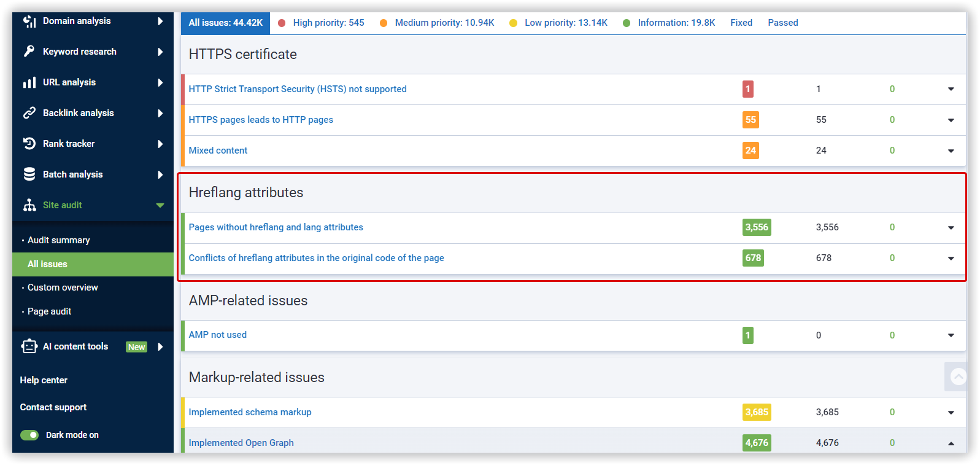
Task: Expand the Batch analysis submenu arrow
Action: (x=160, y=174)
